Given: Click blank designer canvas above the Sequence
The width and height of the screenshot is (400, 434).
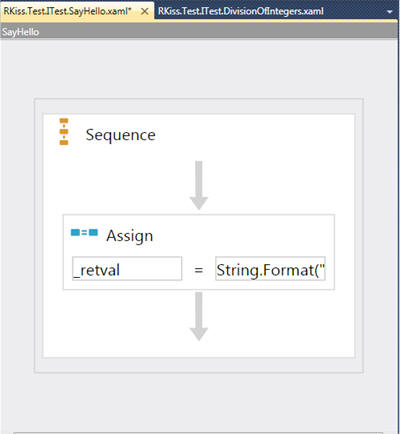Looking at the screenshot, I should 199,70.
